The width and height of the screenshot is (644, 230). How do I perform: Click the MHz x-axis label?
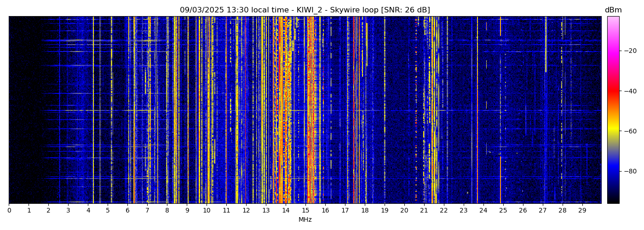pos(305,220)
